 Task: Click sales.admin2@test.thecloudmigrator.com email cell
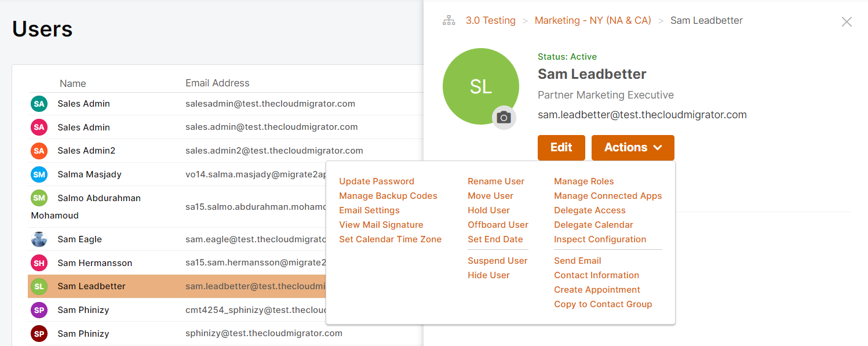coord(274,151)
